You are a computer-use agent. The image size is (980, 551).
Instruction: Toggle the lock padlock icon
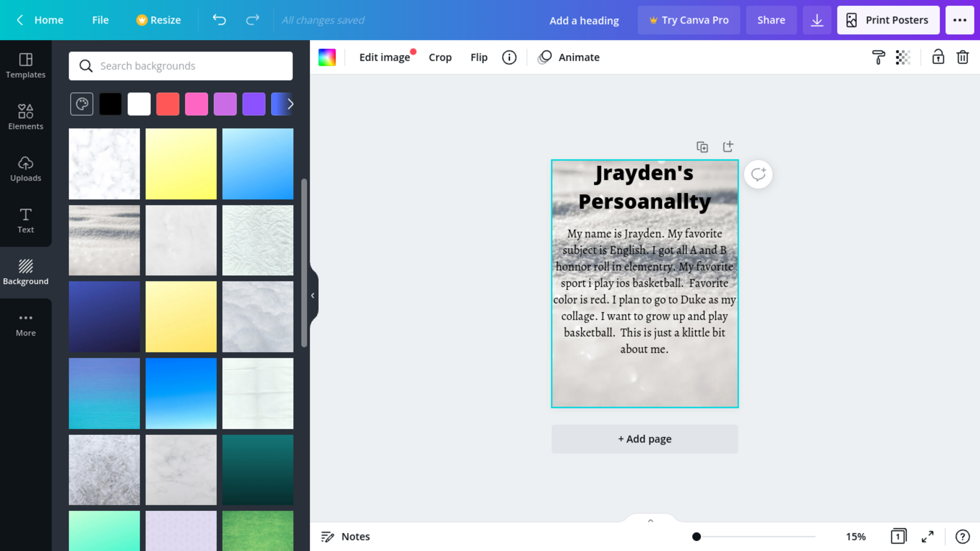coord(938,57)
